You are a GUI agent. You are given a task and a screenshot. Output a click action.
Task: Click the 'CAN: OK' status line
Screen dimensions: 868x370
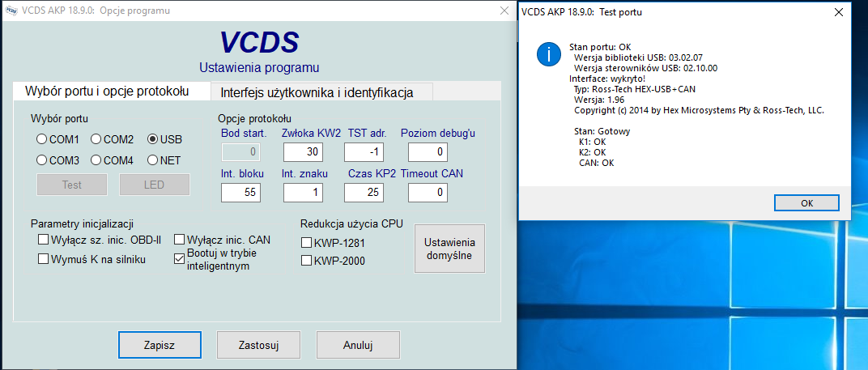pyautogui.click(x=596, y=163)
